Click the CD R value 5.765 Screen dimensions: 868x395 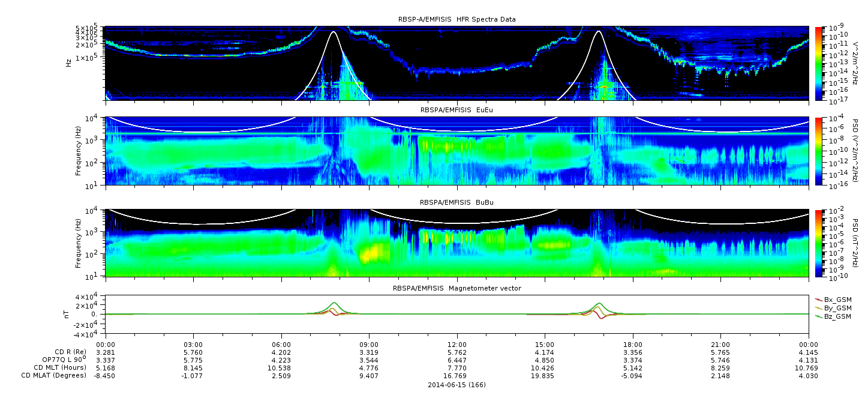720,352
